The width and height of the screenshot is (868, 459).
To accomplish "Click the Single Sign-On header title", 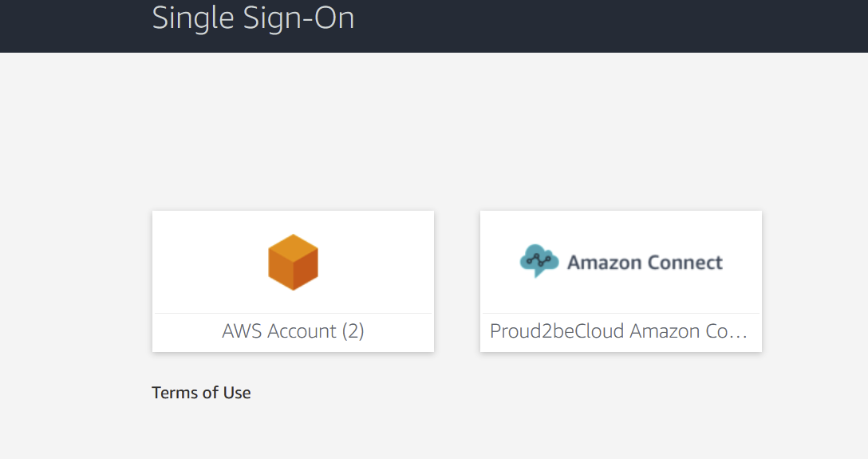I will click(x=253, y=18).
